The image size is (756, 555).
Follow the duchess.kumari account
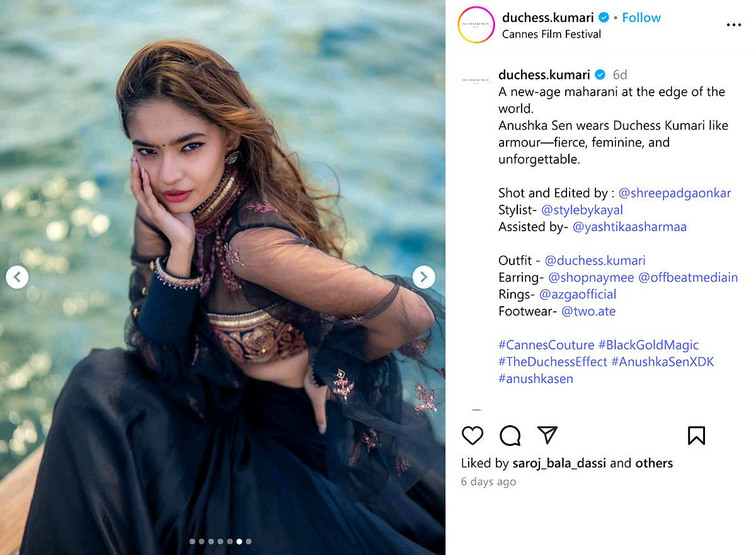[x=641, y=18]
